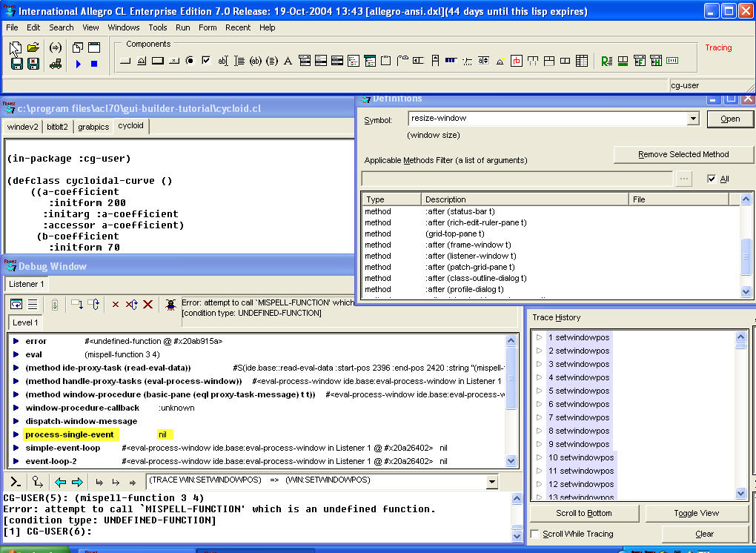Select the check box component tool
The width and height of the screenshot is (756, 553).
(x=205, y=61)
